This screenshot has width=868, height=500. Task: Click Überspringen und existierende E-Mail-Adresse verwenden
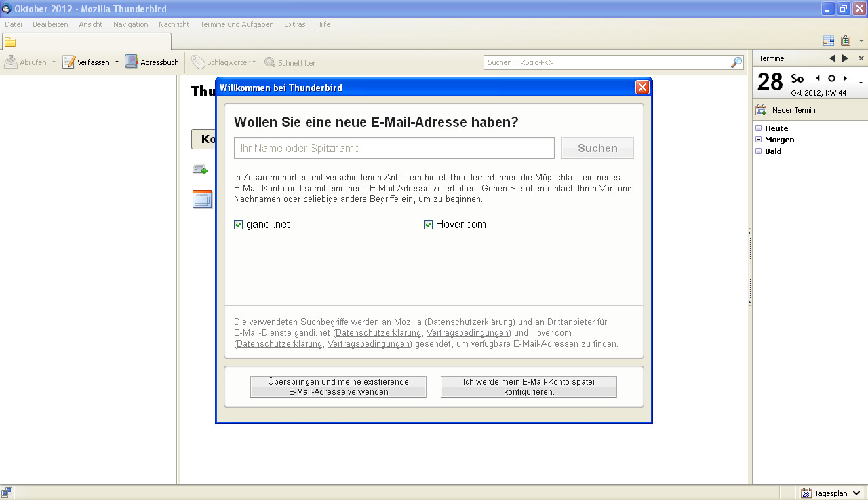pos(338,387)
